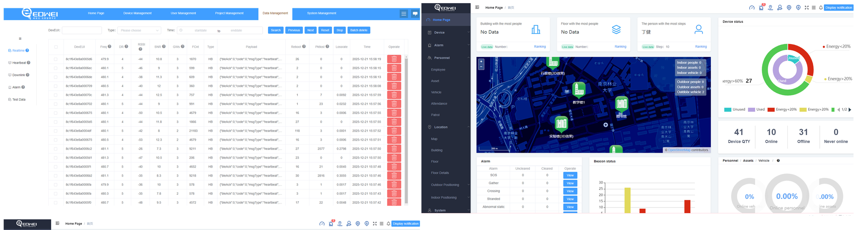Viewport: 868px width, 230px height.
Task: Advance device status legend to next page
Action: tap(850, 110)
